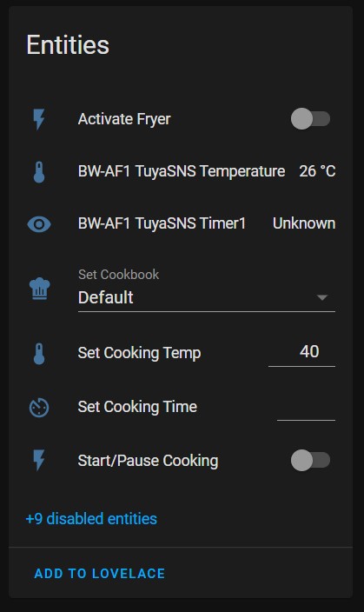Click the thermometer icon for TuyaSNS Temperature

[39, 172]
